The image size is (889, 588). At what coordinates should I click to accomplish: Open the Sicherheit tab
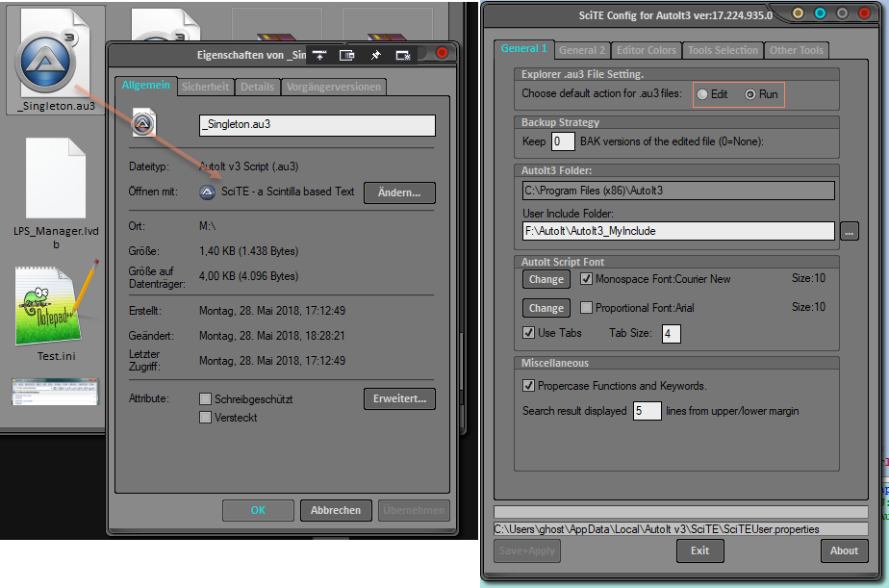tap(206, 87)
